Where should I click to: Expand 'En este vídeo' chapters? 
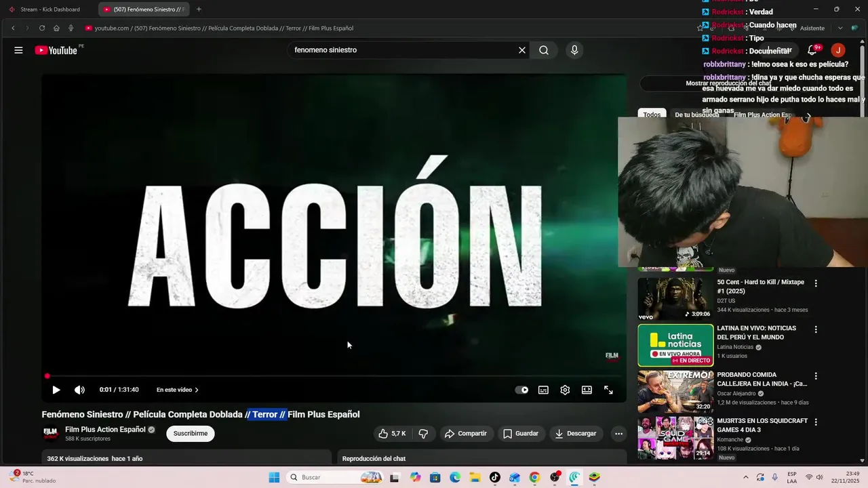178,390
